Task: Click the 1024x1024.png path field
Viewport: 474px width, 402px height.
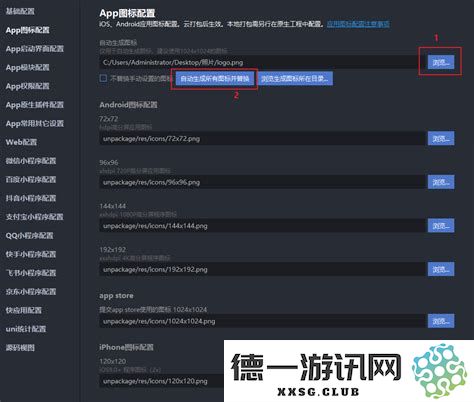Action: coord(262,321)
